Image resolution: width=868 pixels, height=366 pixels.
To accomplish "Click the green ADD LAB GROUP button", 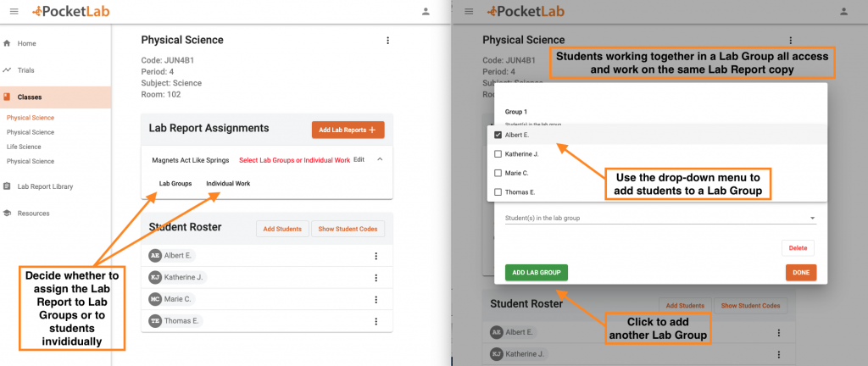I will 536,272.
